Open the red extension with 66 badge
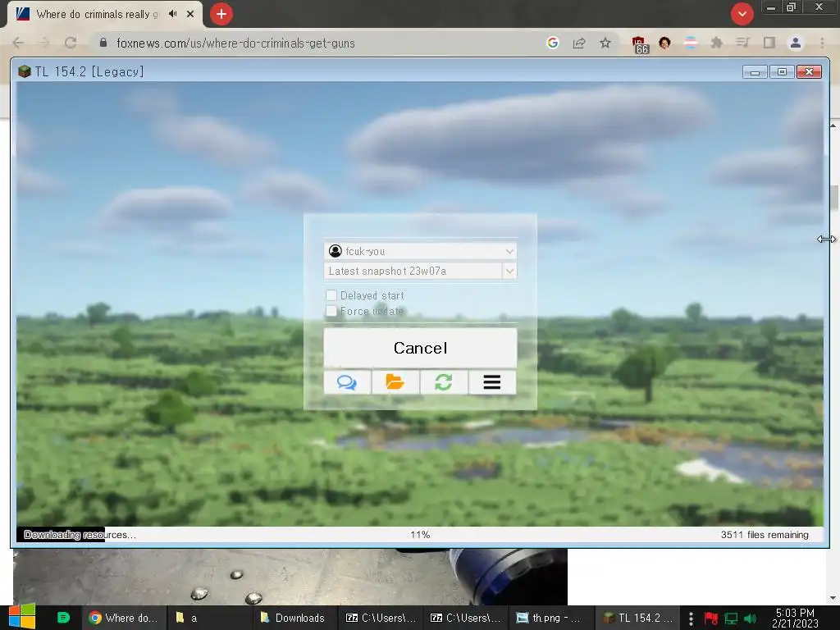The height and width of the screenshot is (630, 840). coord(640,44)
